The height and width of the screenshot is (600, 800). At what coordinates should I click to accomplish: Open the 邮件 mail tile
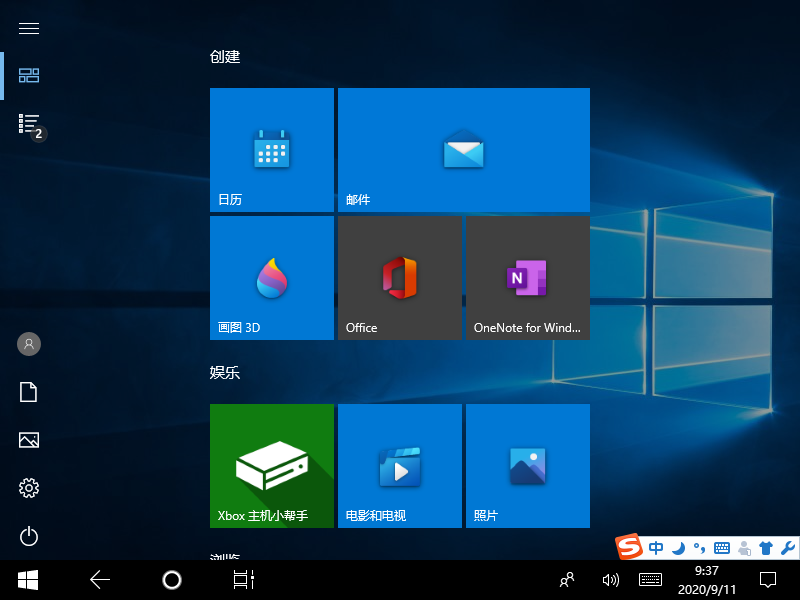pyautogui.click(x=463, y=150)
